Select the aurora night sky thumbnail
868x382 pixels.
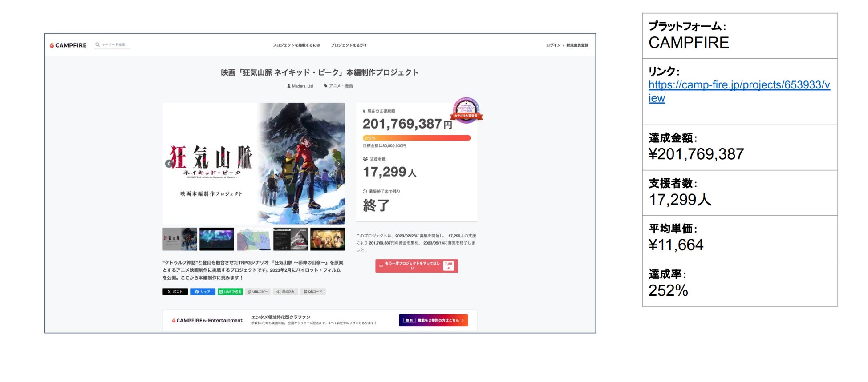point(217,239)
